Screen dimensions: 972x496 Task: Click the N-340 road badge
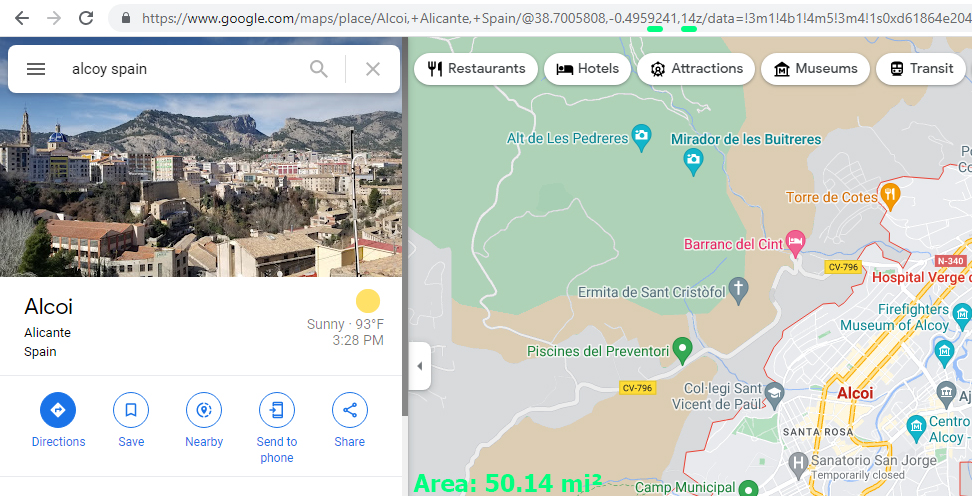[950, 261]
